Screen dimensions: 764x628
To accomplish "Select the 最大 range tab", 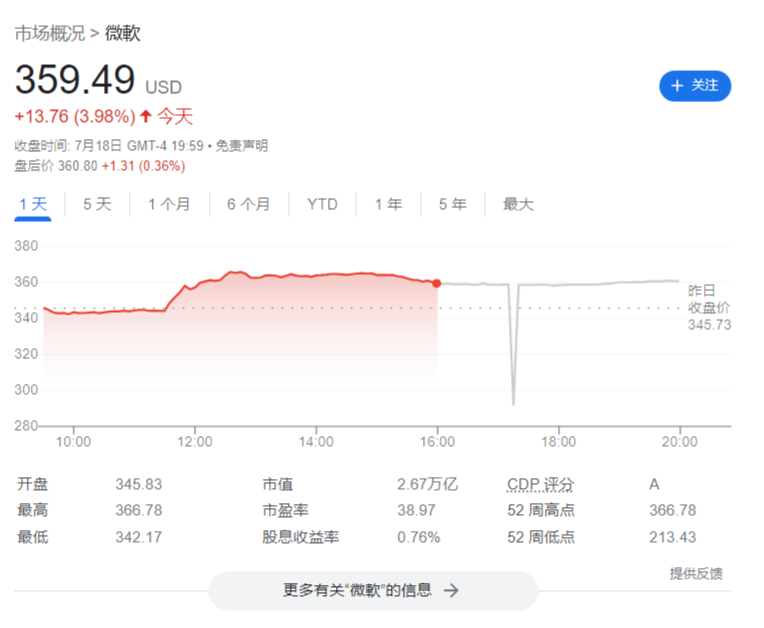I will point(518,204).
